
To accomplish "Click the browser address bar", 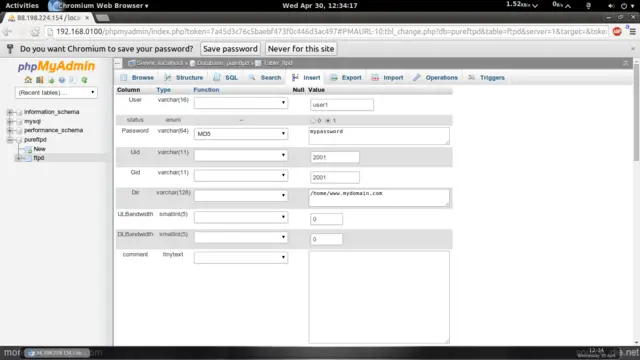I will [x=327, y=32].
